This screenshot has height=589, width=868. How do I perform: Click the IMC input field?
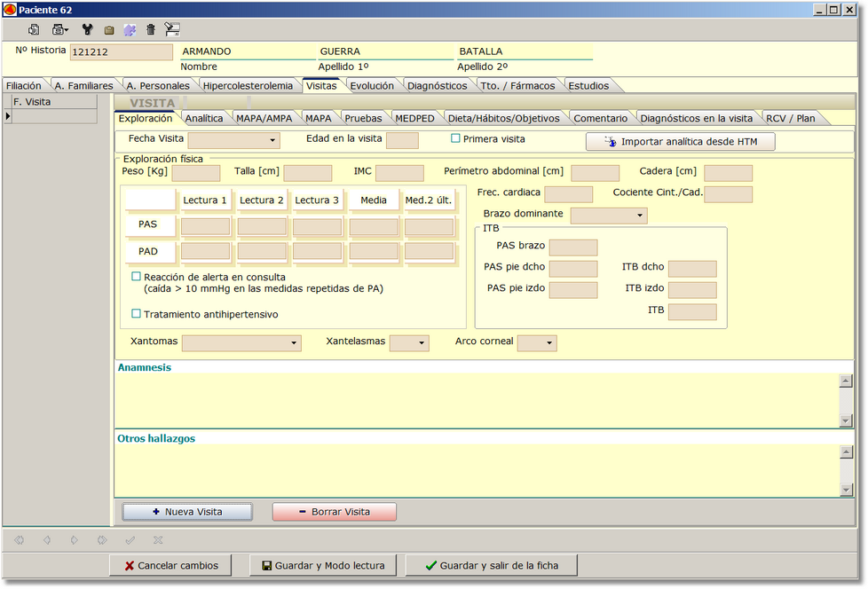pyautogui.click(x=399, y=173)
